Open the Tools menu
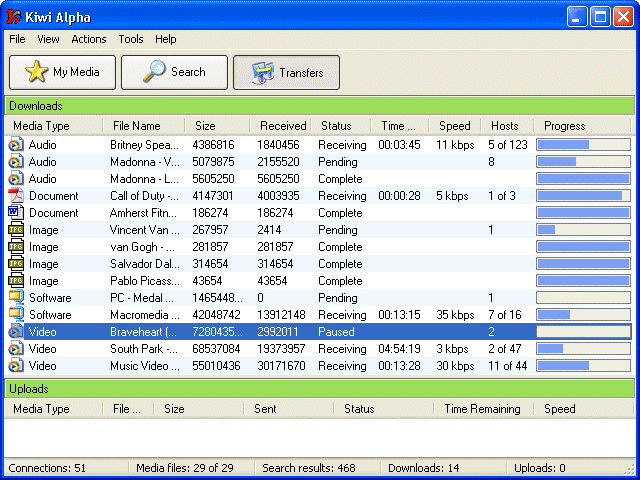Viewport: 640px width, 480px height. (x=131, y=39)
